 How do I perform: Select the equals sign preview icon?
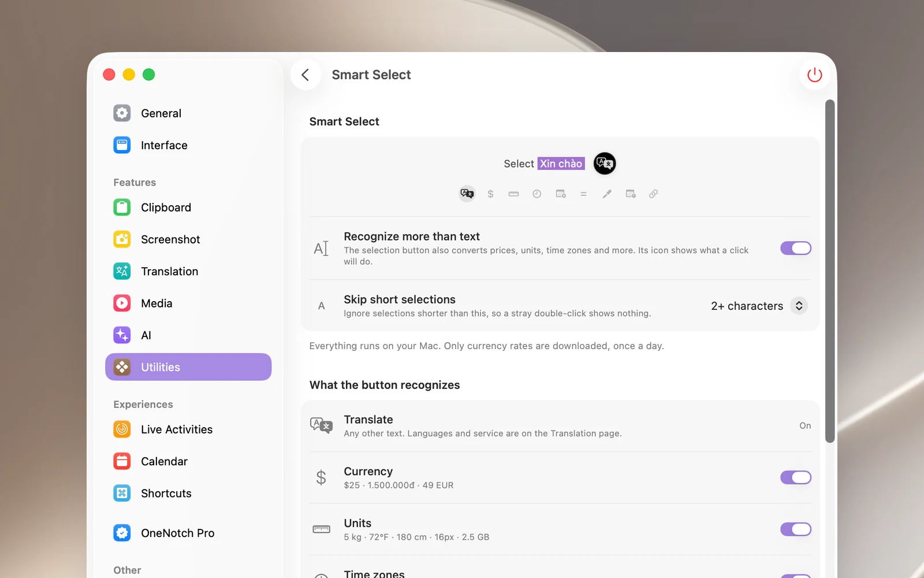(x=583, y=194)
